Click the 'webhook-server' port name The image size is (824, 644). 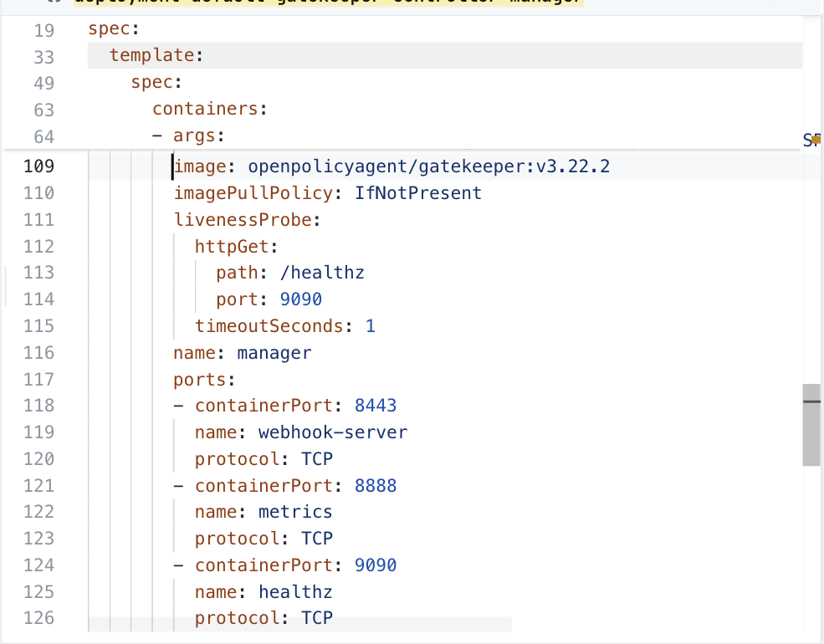(333, 432)
